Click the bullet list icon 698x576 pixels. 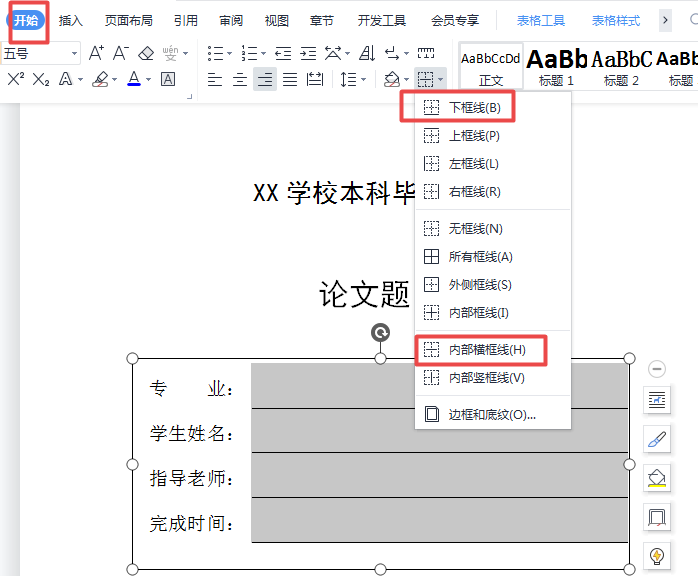tap(215, 53)
